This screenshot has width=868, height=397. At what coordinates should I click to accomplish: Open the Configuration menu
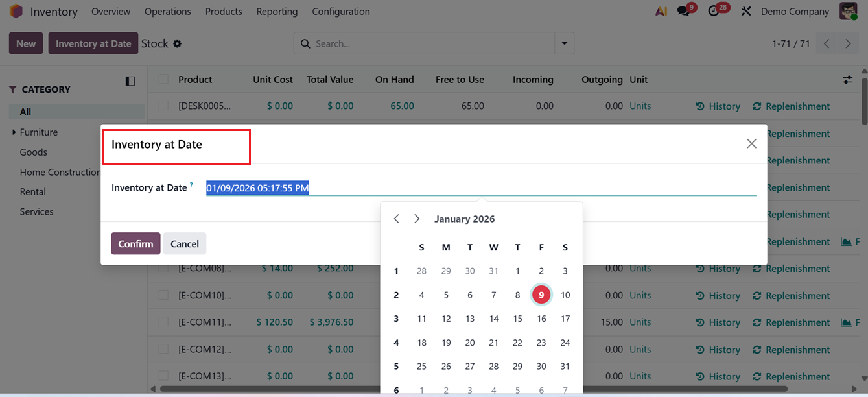(340, 11)
